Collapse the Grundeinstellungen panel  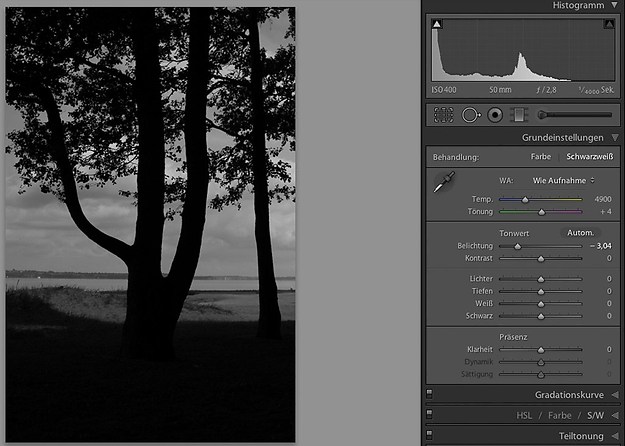(614, 137)
